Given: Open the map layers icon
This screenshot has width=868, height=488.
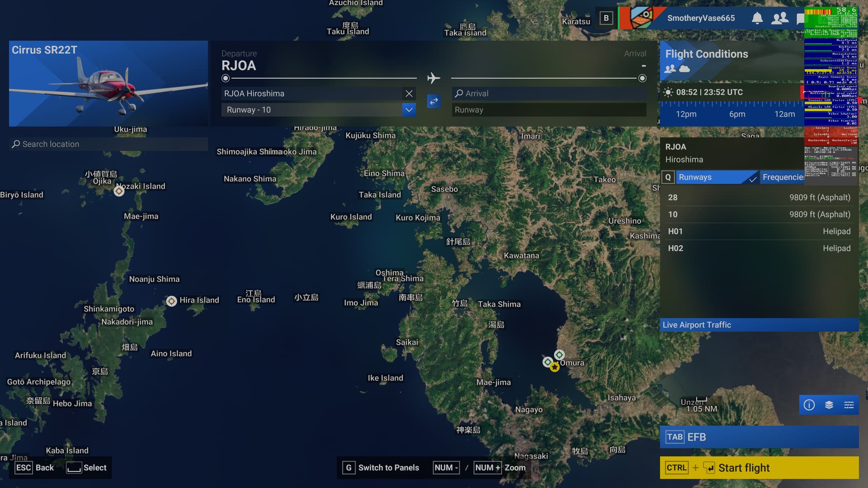Looking at the screenshot, I should [x=829, y=405].
